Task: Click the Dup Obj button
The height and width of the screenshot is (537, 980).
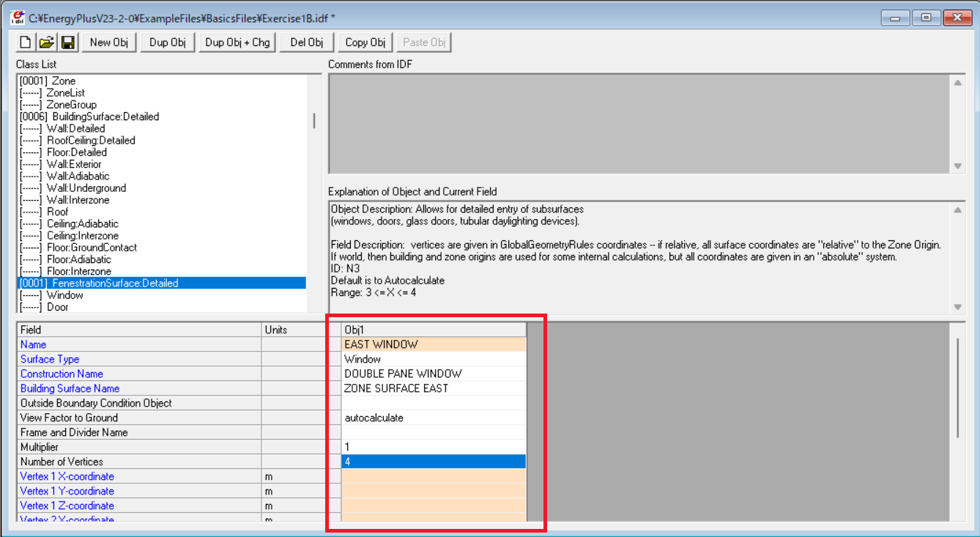Action: pyautogui.click(x=168, y=42)
